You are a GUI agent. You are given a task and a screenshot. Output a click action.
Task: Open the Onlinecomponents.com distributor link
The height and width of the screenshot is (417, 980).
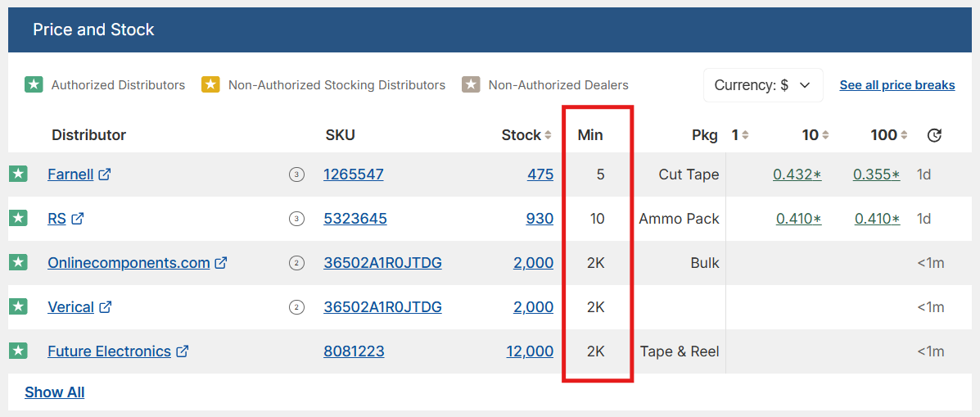[x=129, y=263]
